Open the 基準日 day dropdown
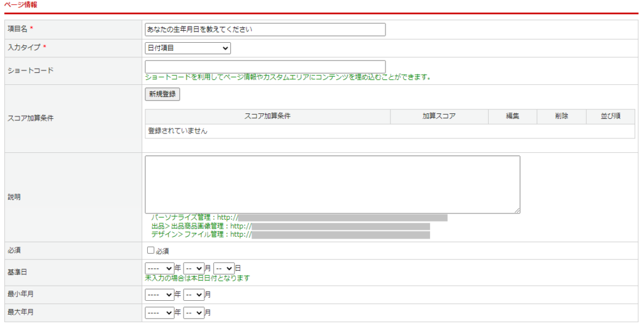This screenshot has height=326, width=644. tap(224, 269)
